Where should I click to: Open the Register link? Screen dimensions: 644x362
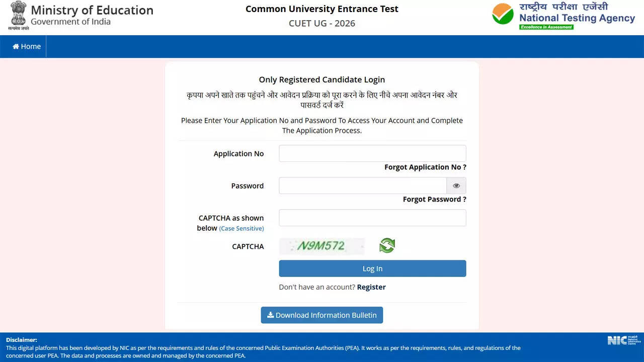(371, 287)
